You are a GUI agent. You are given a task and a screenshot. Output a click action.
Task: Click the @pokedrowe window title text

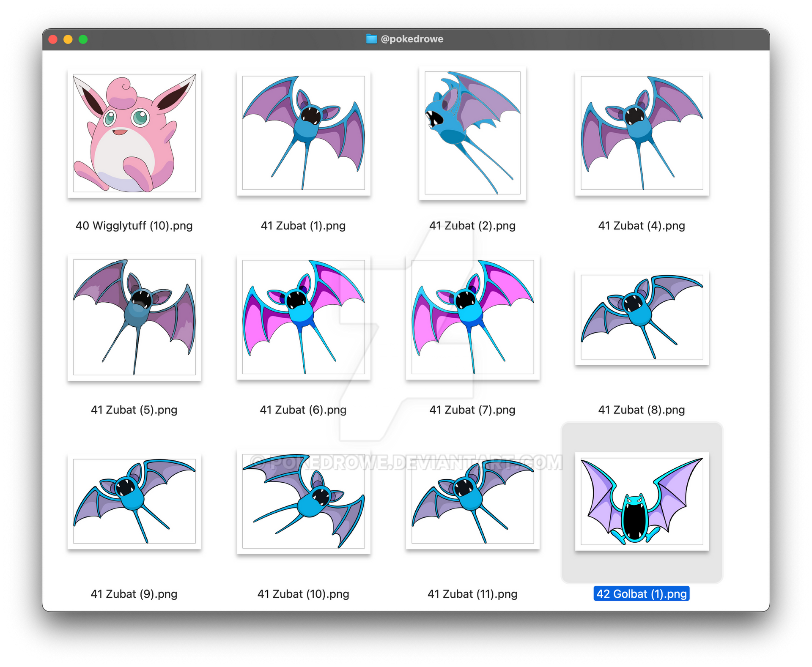point(412,39)
